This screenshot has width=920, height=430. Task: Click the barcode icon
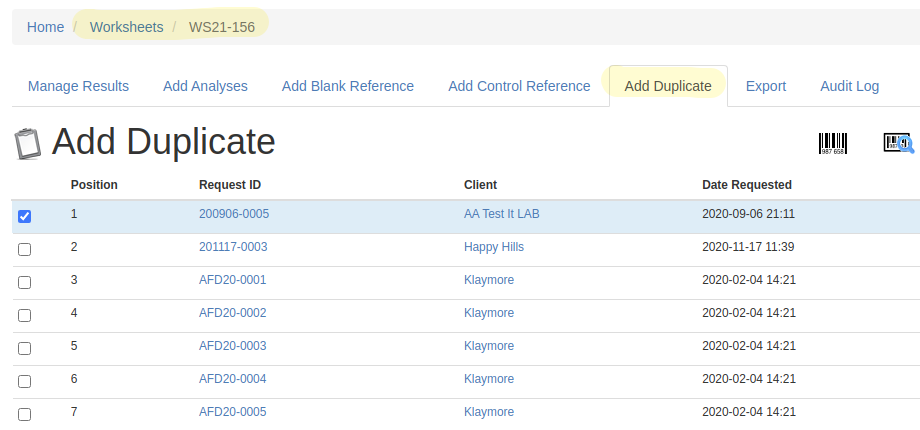833,144
